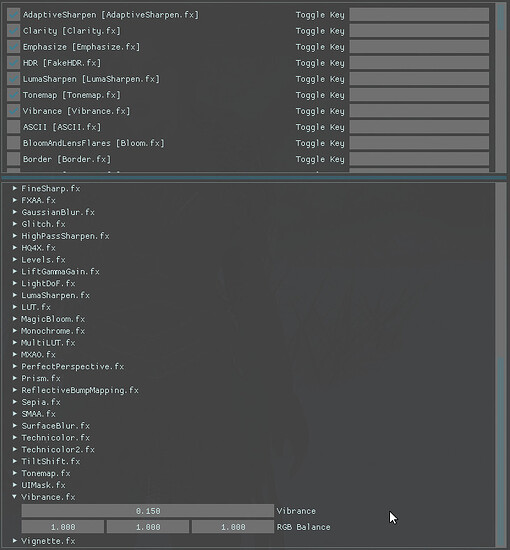This screenshot has height=550, width=510.
Task: Click the 'Vibrance [Vibrance.fx]' label
Action: 76,111
